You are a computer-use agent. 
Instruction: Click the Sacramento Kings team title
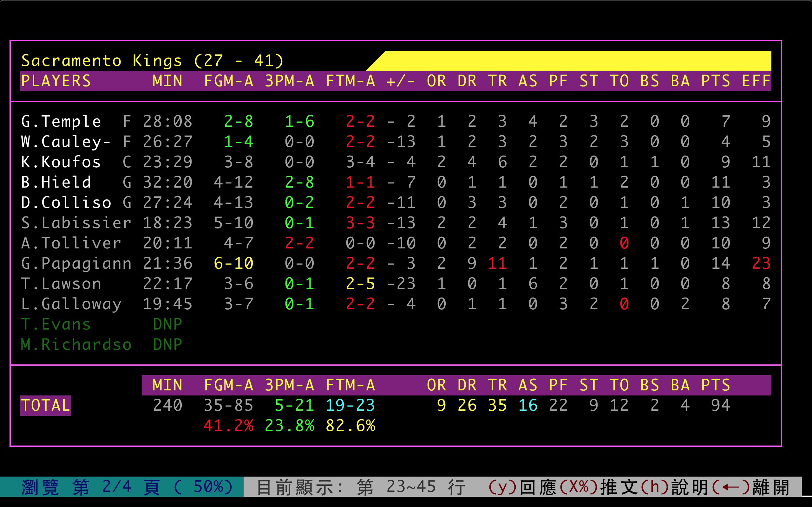(x=152, y=61)
